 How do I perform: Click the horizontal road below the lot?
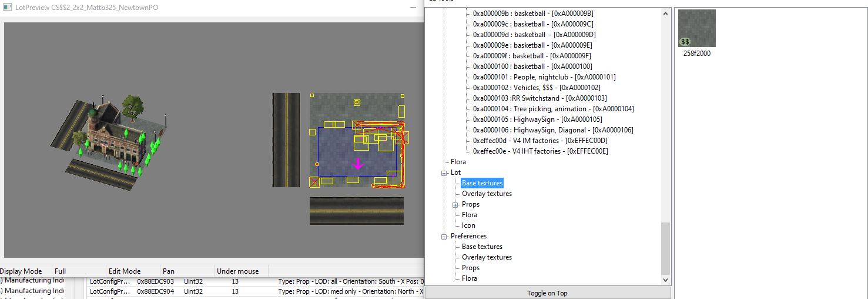[357, 211]
